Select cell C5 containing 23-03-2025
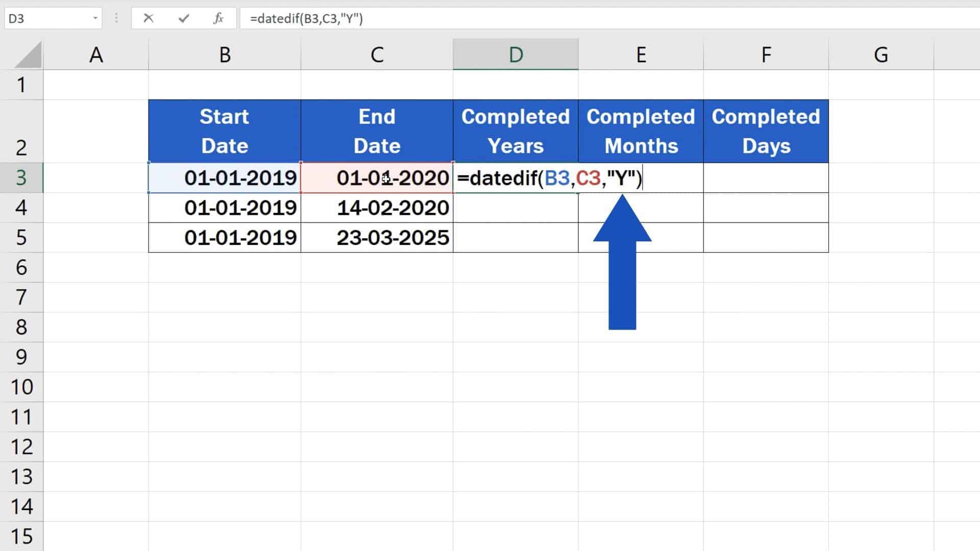Image resolution: width=980 pixels, height=551 pixels. [x=377, y=237]
